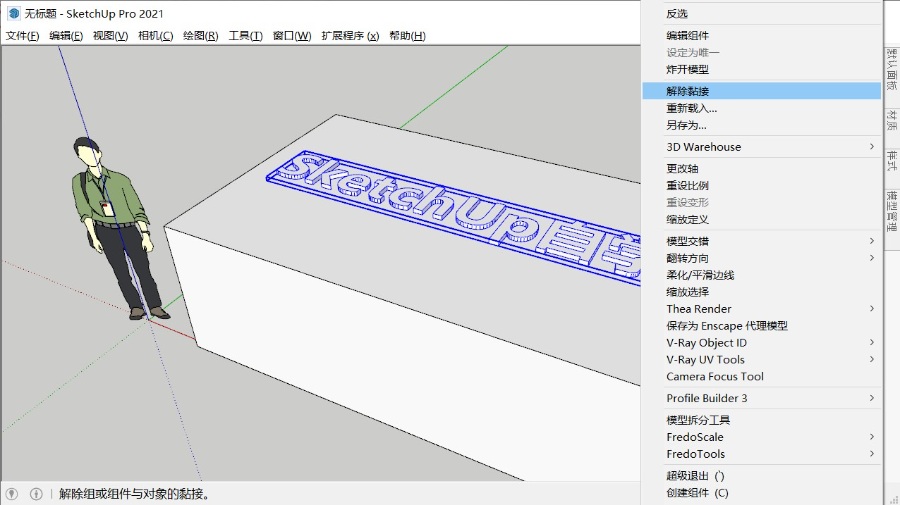Expand the FredoScale submenu arrow
Screen dimensions: 900x505
[x=871, y=437]
